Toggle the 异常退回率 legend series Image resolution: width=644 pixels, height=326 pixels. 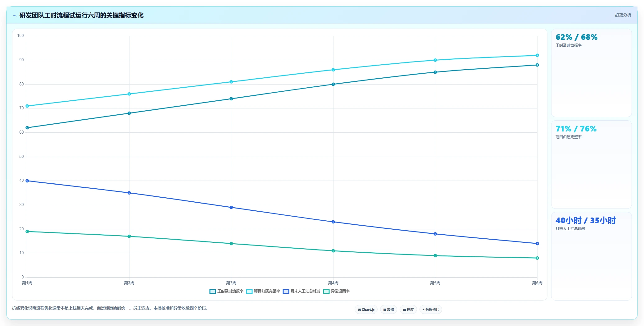336,291
